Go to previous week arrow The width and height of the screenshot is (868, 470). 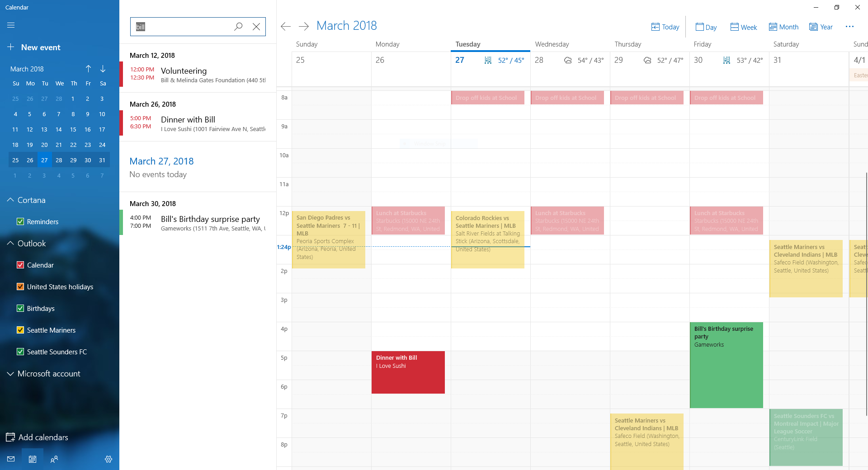pos(286,26)
